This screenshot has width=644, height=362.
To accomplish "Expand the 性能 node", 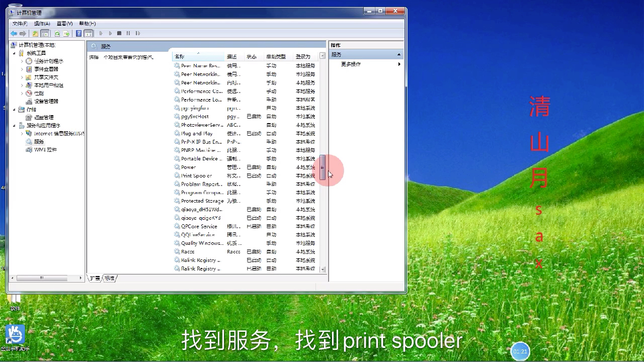I will [22, 94].
